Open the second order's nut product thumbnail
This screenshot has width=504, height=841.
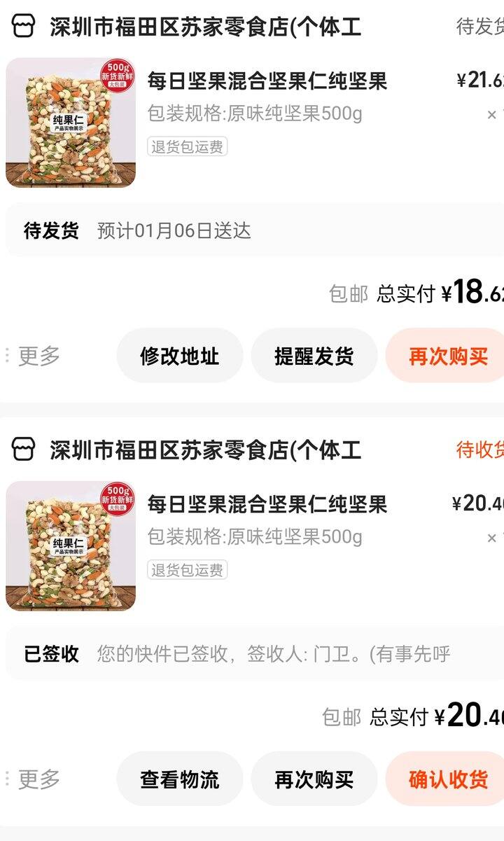point(71,545)
